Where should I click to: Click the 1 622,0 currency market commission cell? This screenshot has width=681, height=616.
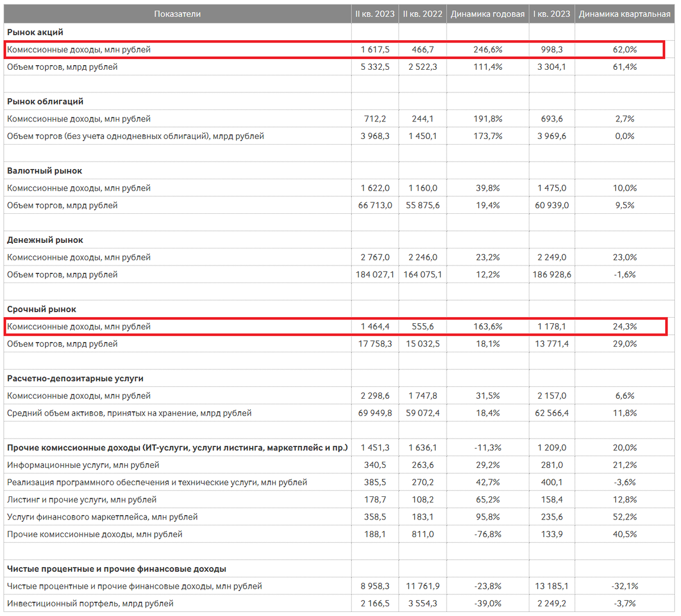click(375, 188)
